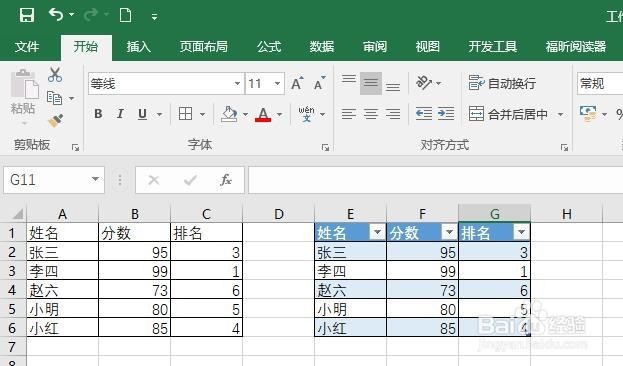Switch to the 插入 tab

pyautogui.click(x=138, y=47)
